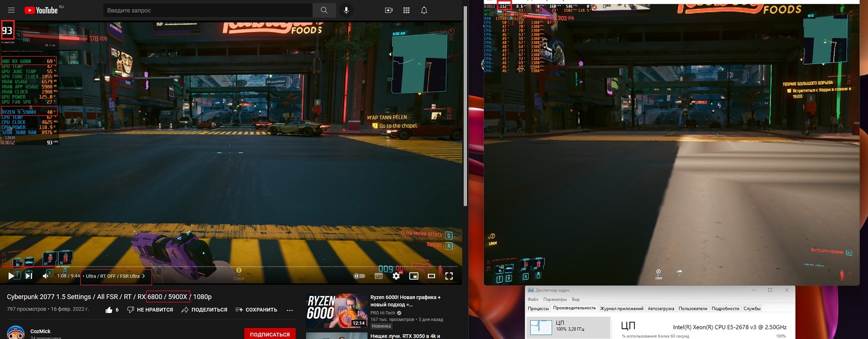Close the Диспетчер задач window
Viewport: 868px width, 339px height.
[787, 290]
